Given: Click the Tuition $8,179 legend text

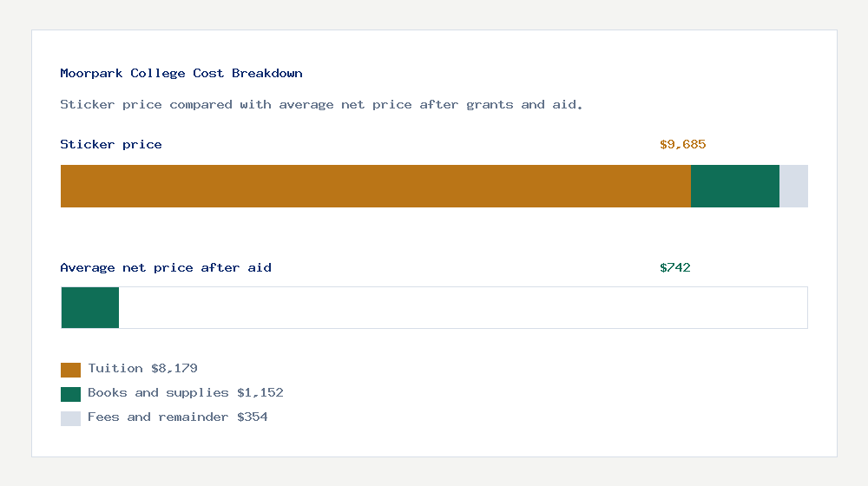Looking at the screenshot, I should (143, 369).
